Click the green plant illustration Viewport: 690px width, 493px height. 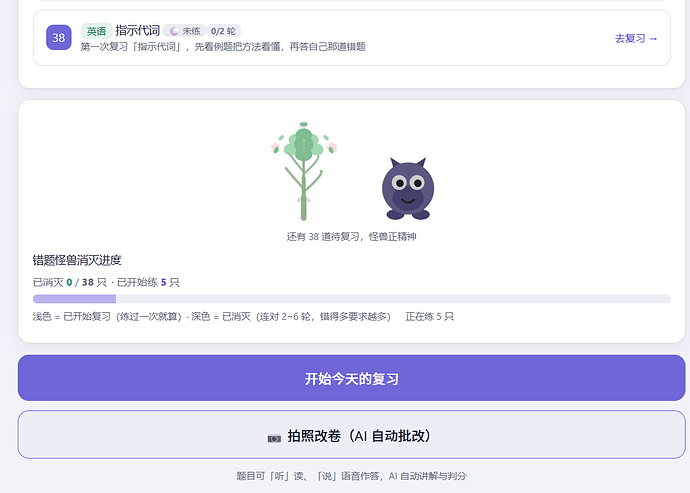coord(304,171)
